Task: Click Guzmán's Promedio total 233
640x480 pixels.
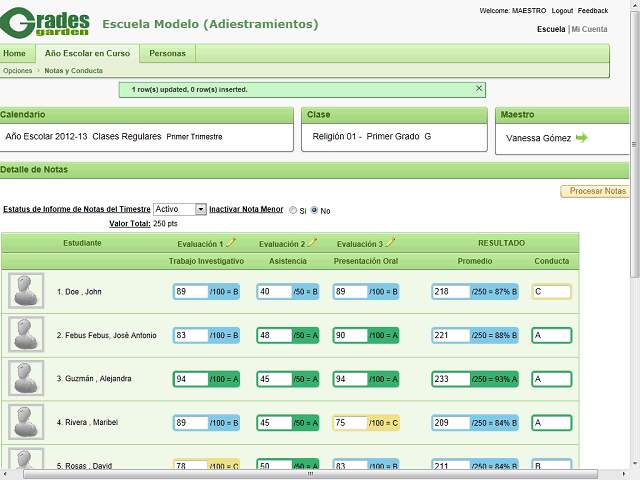Action: pyautogui.click(x=451, y=379)
